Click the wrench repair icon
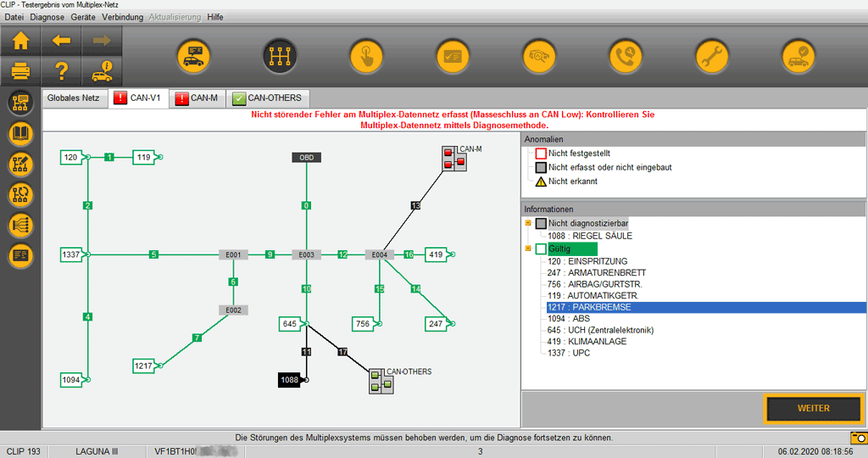 tap(711, 57)
